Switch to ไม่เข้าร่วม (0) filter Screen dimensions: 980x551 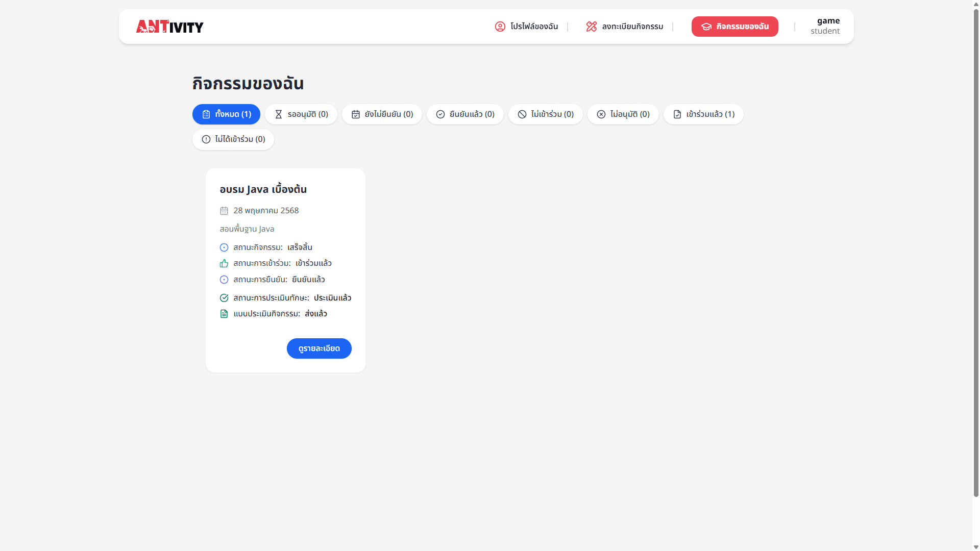[x=545, y=114]
